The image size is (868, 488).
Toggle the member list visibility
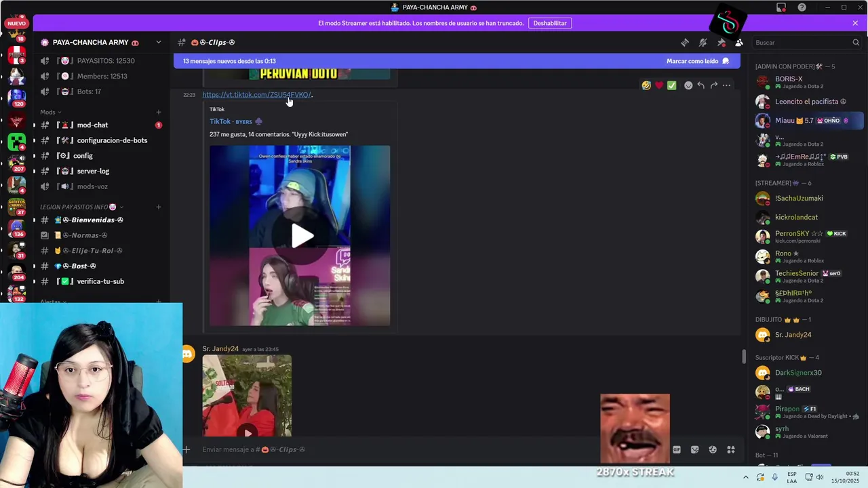[739, 42]
